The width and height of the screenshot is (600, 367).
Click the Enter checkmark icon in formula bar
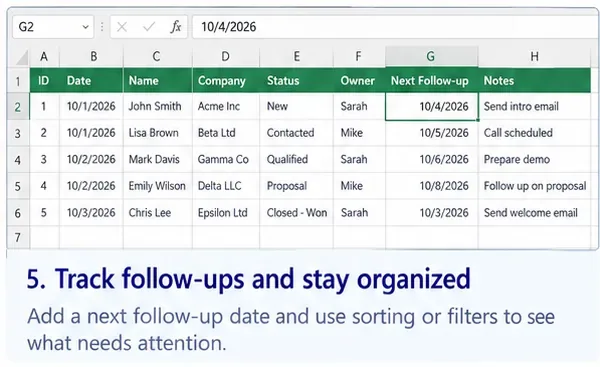(x=148, y=27)
